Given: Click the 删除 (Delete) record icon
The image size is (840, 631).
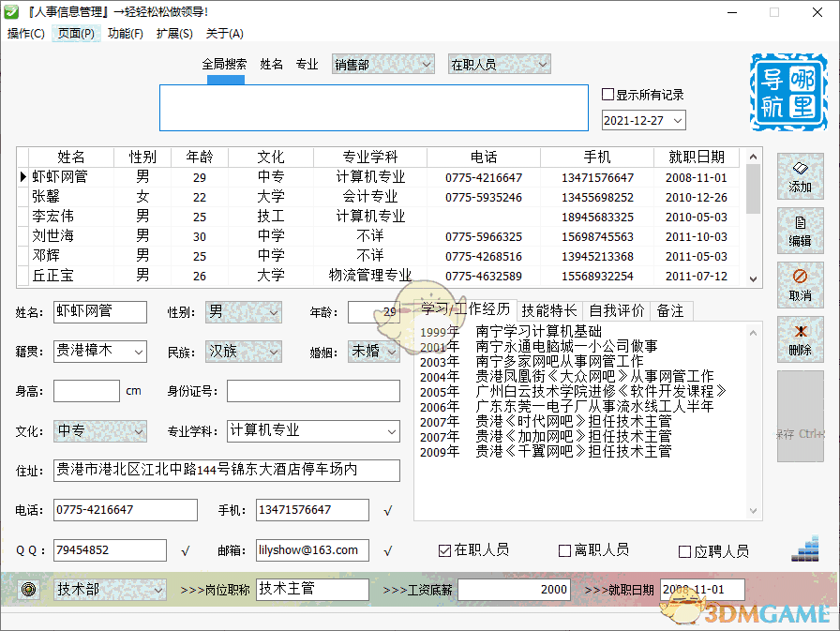Looking at the screenshot, I should point(800,339).
